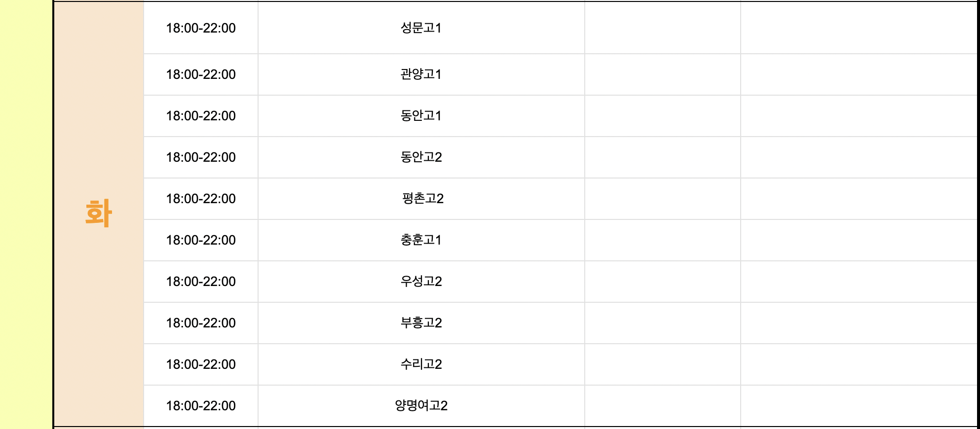
Task: Click the orange 화 day cell
Action: coord(99,214)
